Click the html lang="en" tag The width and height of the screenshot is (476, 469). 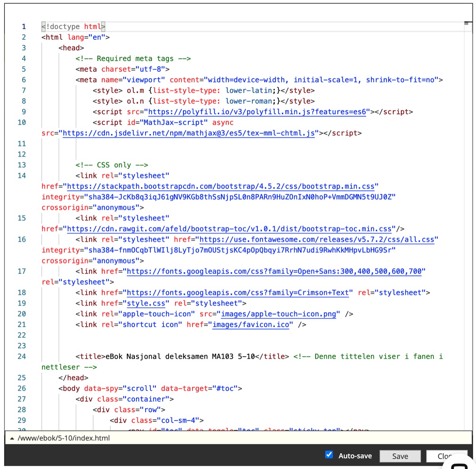(75, 37)
